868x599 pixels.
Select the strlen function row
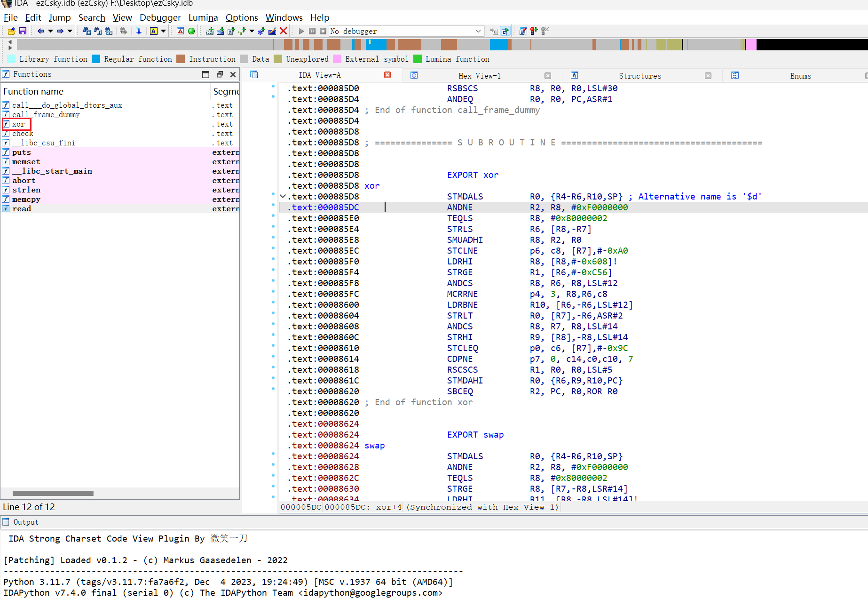tap(120, 190)
